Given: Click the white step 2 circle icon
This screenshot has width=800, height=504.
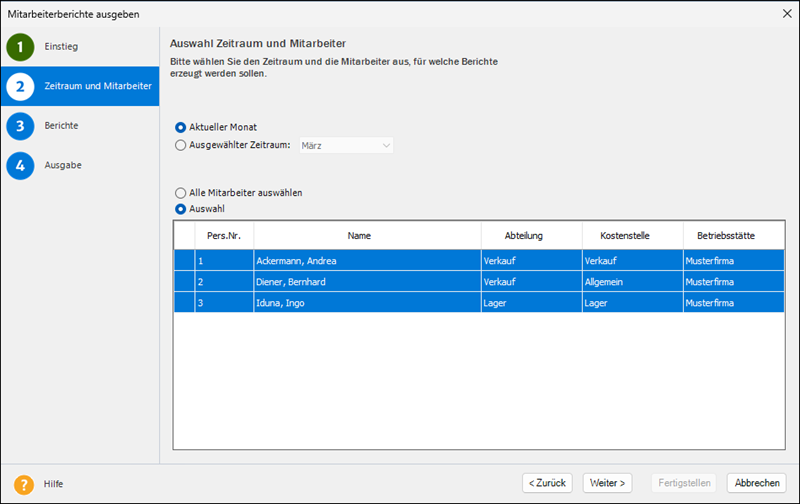Looking at the screenshot, I should click(x=20, y=86).
